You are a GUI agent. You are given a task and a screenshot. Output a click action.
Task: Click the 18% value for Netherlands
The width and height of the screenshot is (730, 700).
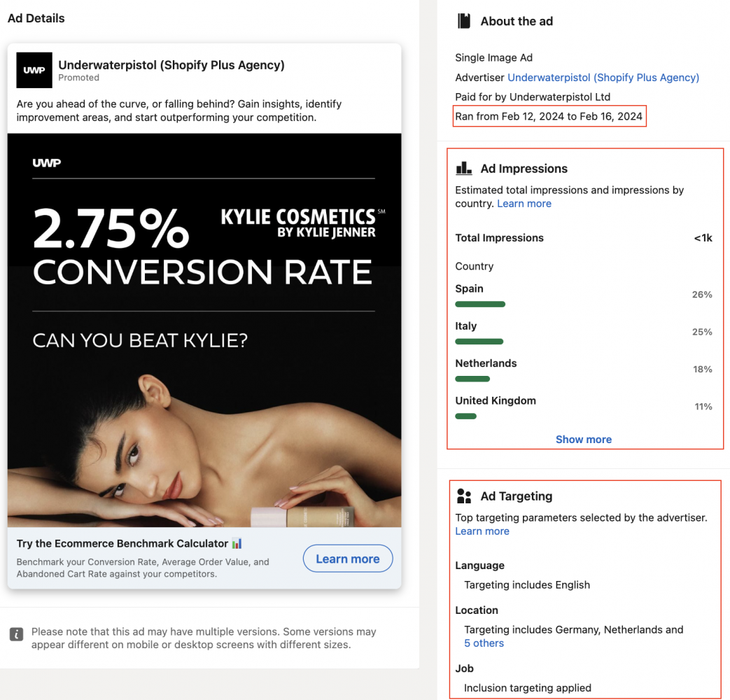coord(703,369)
